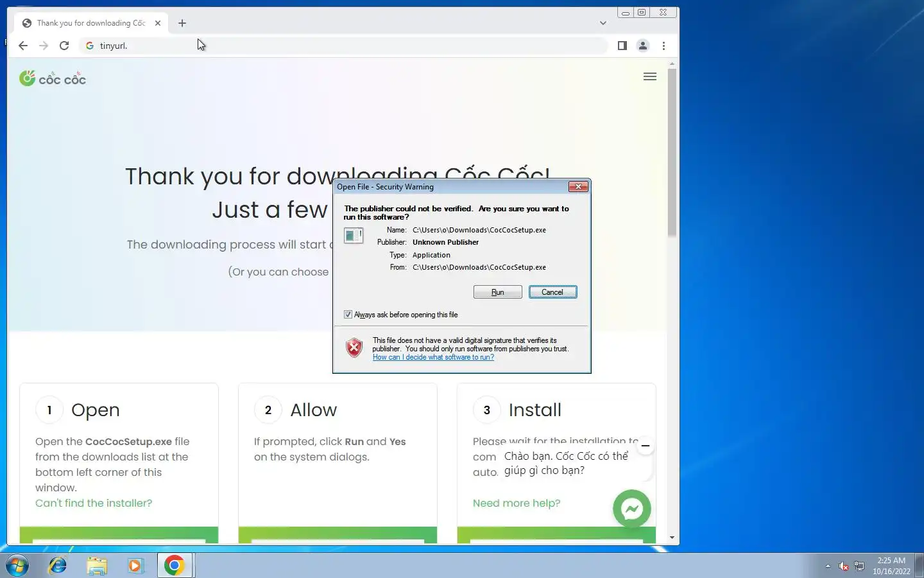Viewport: 924px width, 578px height.
Task: Show hidden tray icons arrow
Action: point(828,566)
